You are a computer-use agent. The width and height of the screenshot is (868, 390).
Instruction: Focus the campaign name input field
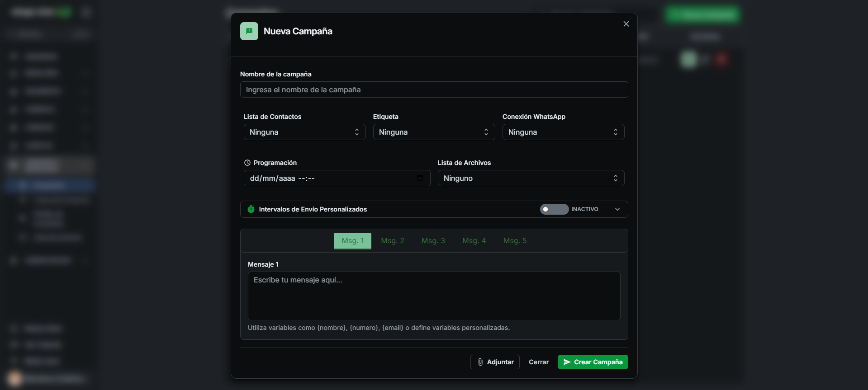(434, 89)
